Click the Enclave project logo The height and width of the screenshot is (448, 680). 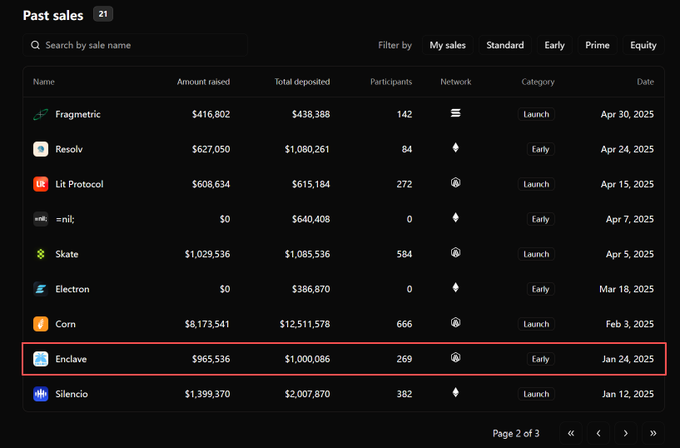tap(40, 359)
